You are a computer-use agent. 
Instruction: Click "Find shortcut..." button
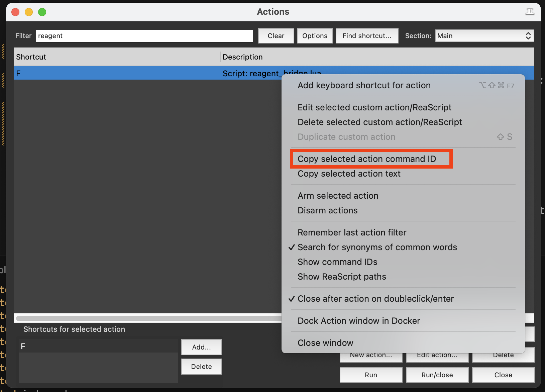(x=367, y=36)
